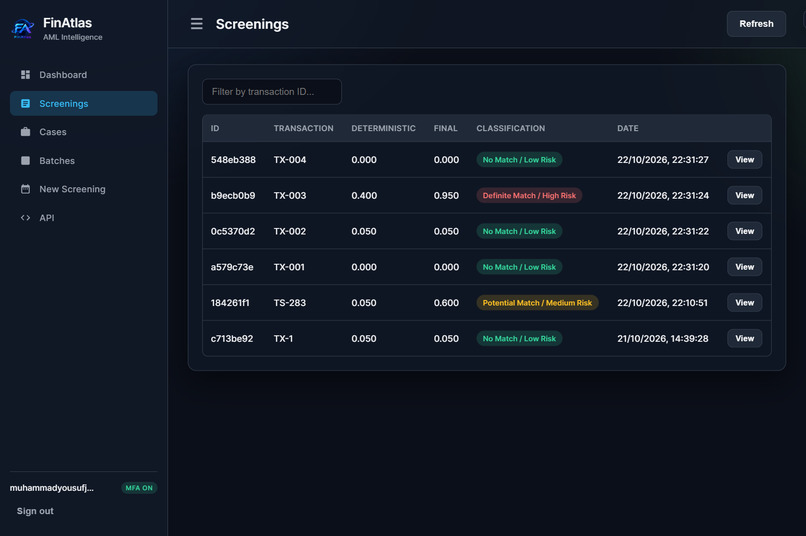
Task: View screening 184261f1 for TS-283
Action: (x=744, y=302)
